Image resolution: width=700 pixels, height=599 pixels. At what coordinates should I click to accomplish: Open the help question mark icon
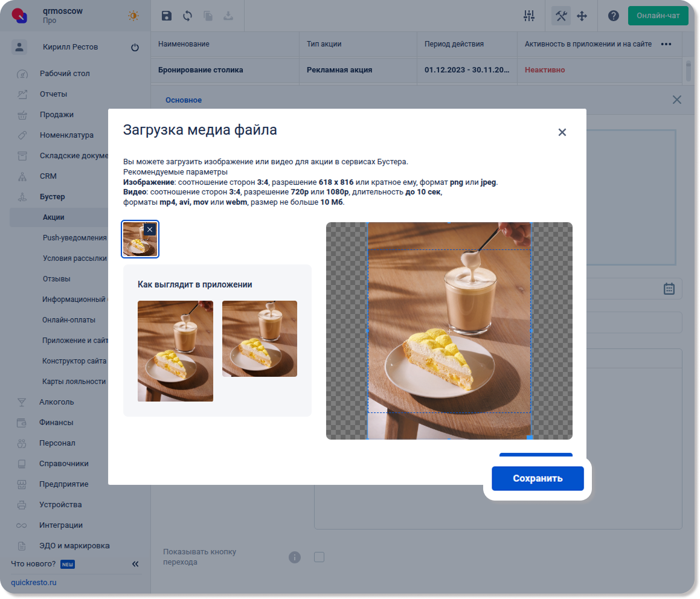[x=614, y=16]
